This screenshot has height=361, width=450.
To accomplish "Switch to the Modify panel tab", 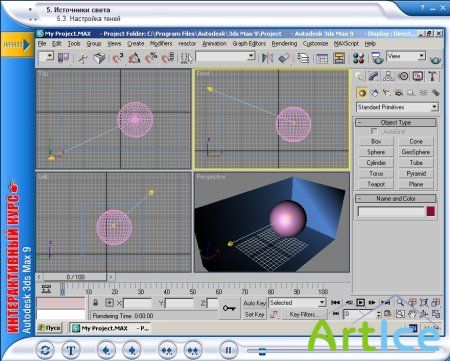I will (x=374, y=76).
